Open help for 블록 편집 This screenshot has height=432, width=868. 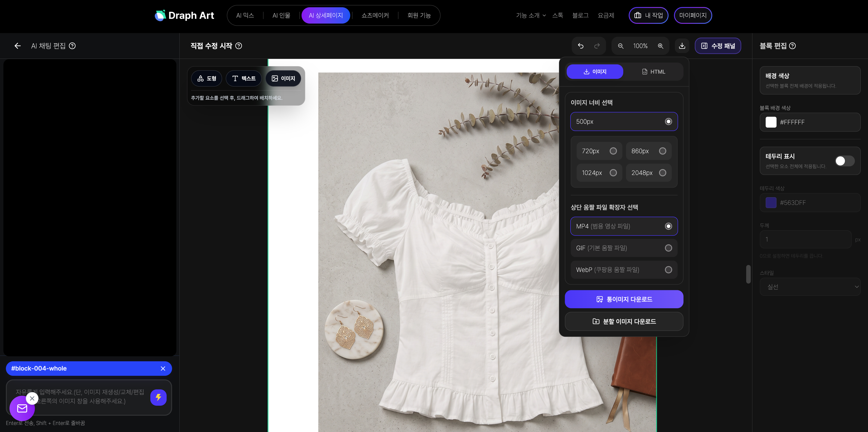point(793,46)
